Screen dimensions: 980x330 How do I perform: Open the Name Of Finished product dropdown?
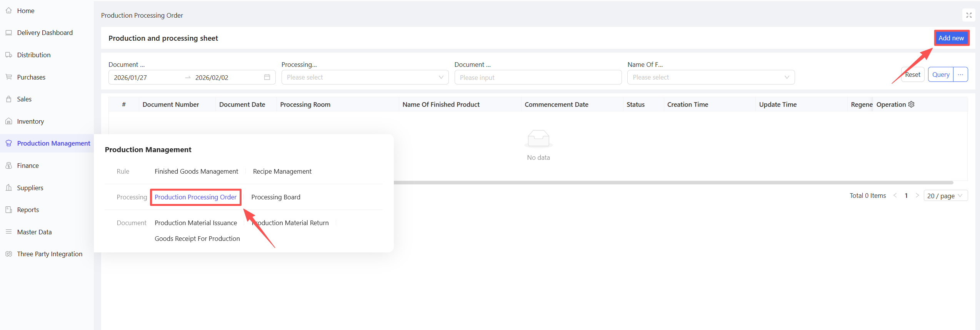(x=710, y=77)
